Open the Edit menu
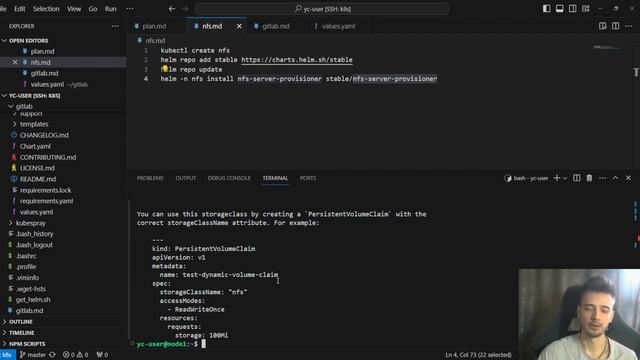Viewport: 640px width, 360px height. tap(20, 9)
